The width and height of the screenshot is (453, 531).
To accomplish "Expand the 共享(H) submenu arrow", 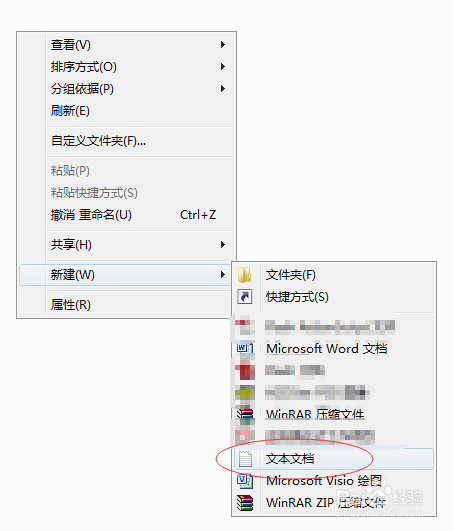I will [222, 245].
